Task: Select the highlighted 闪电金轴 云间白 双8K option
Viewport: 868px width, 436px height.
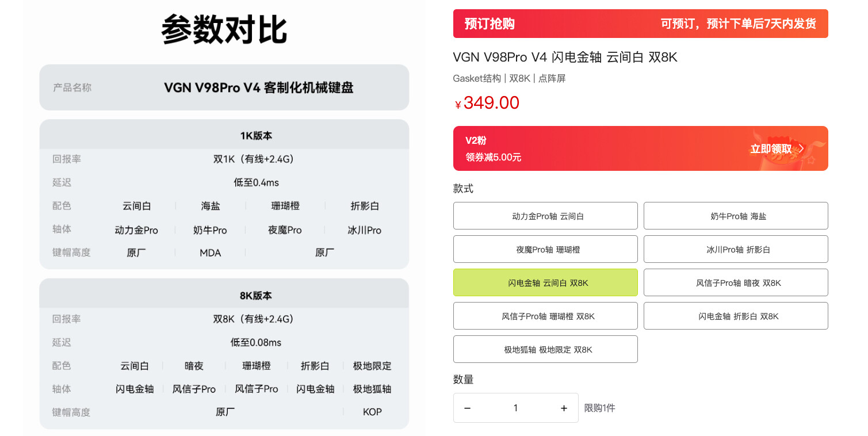Action: (x=545, y=282)
